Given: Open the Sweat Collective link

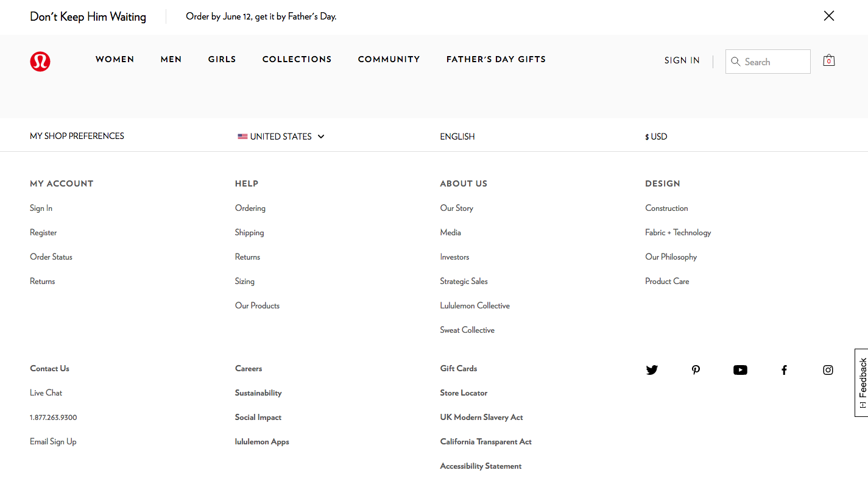Looking at the screenshot, I should pos(467,330).
